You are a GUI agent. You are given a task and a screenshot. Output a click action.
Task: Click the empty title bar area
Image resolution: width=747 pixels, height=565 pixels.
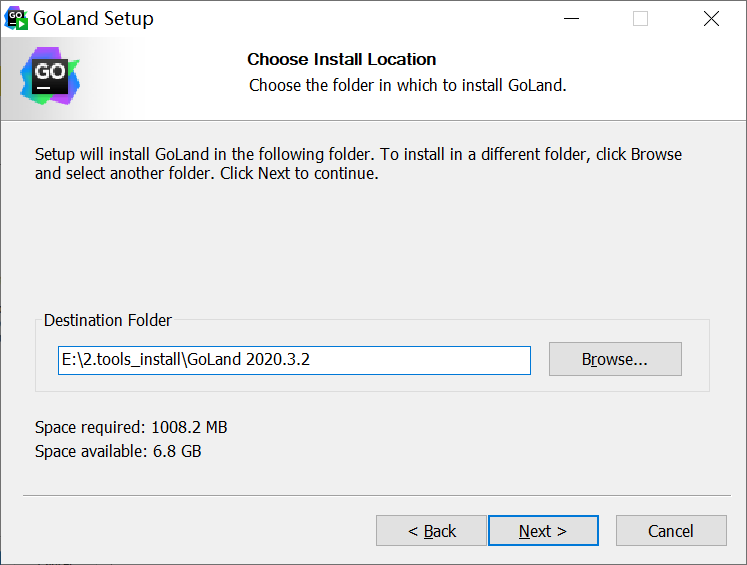[350, 18]
